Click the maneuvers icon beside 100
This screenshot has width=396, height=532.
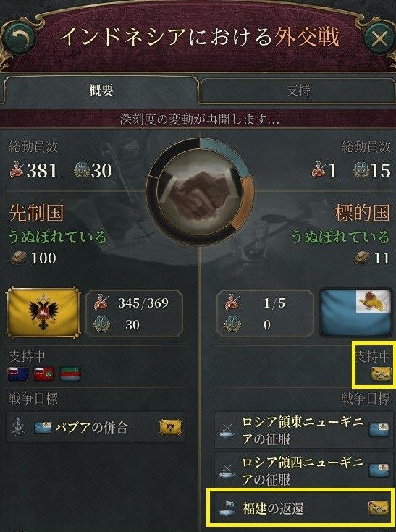click(18, 258)
